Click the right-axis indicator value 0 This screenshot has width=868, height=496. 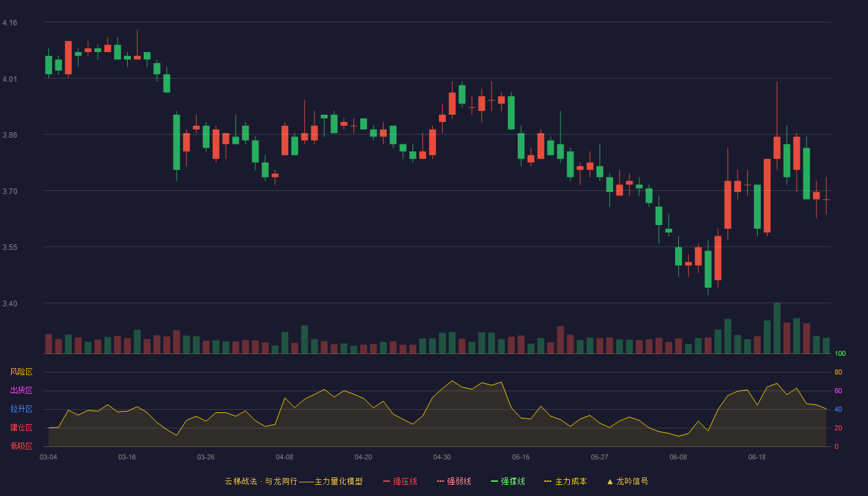pos(836,446)
